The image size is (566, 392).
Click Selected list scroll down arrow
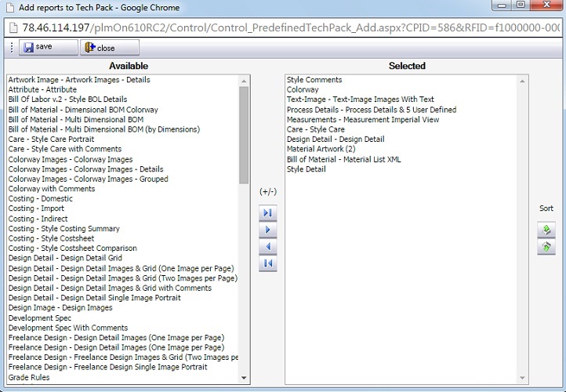[522, 378]
